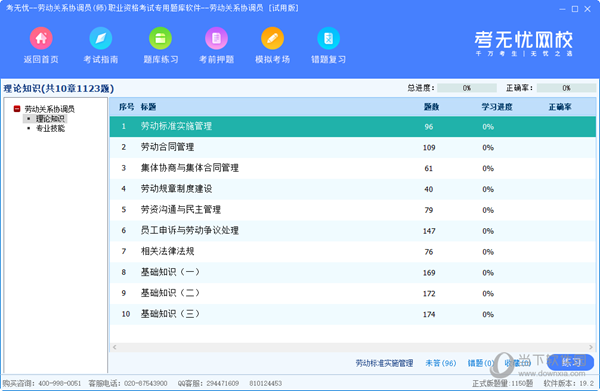The image size is (600, 391).
Task: Click question count 174 cell
Action: (429, 314)
